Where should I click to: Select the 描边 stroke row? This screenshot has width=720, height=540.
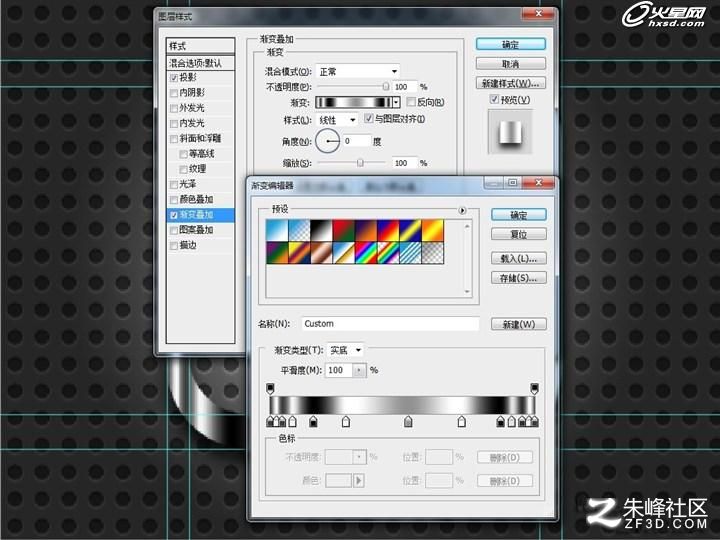[x=201, y=245]
